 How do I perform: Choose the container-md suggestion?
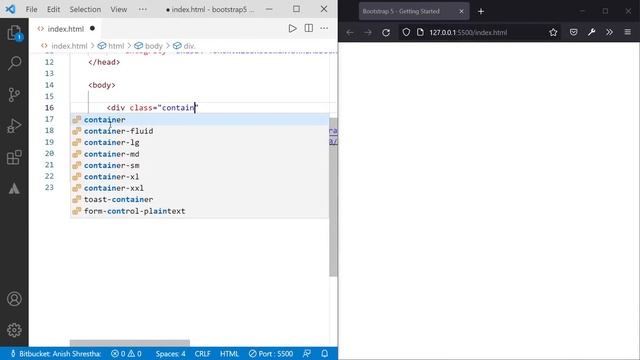tap(200, 154)
